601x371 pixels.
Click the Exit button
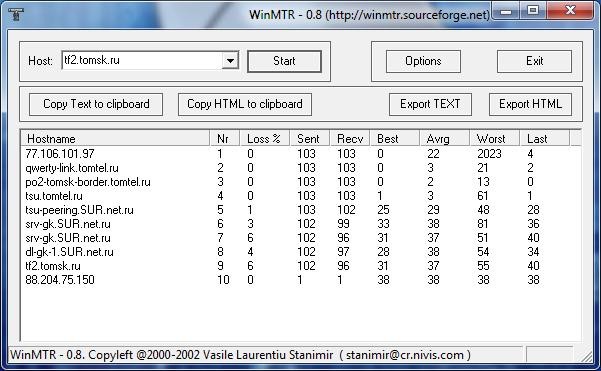coord(534,61)
